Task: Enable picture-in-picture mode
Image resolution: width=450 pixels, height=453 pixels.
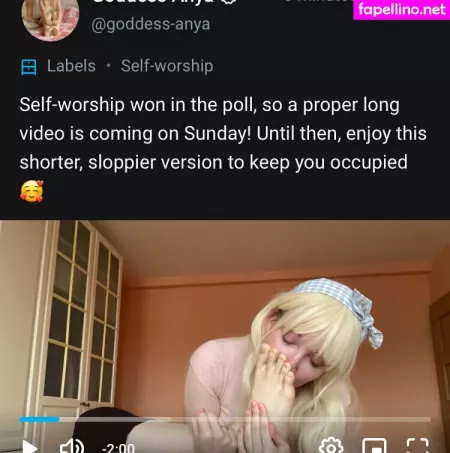Action: pos(375,446)
